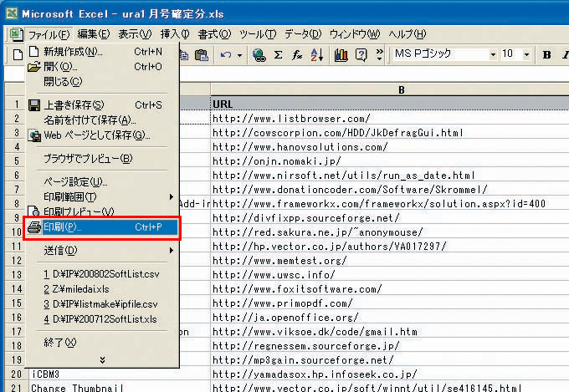Select 印刷(P) Ctrl+P menu entry

point(102,227)
